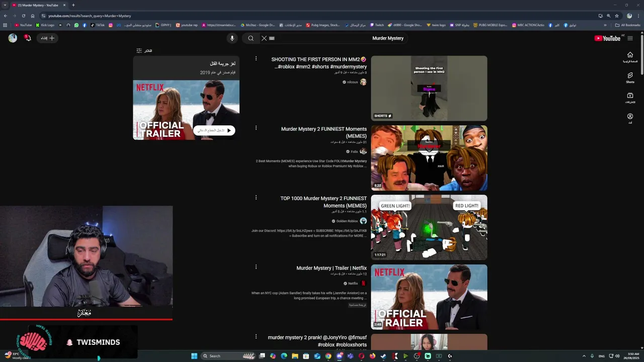This screenshot has height=362, width=644.
Task: Open options menu for Murder Mystery Trailer Netflix
Action: click(256, 267)
